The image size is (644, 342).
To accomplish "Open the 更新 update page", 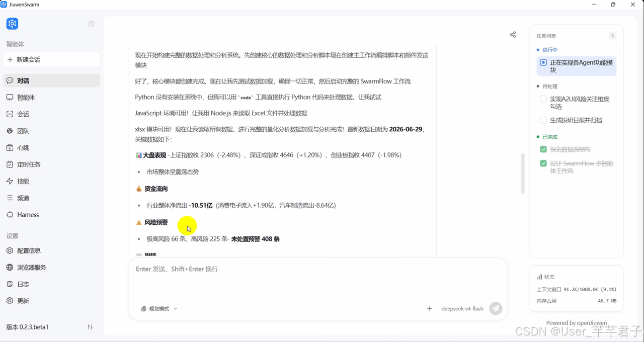I will coord(51,301).
